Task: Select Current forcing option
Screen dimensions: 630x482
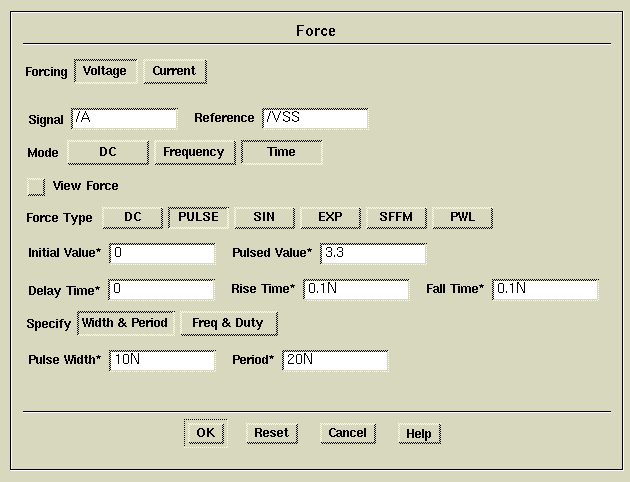Action: click(175, 71)
